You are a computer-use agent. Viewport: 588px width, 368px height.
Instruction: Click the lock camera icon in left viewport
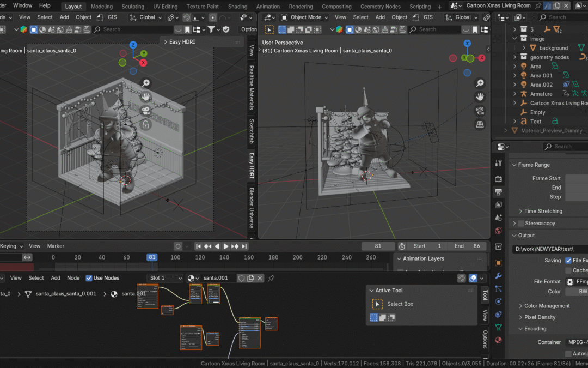tap(146, 125)
